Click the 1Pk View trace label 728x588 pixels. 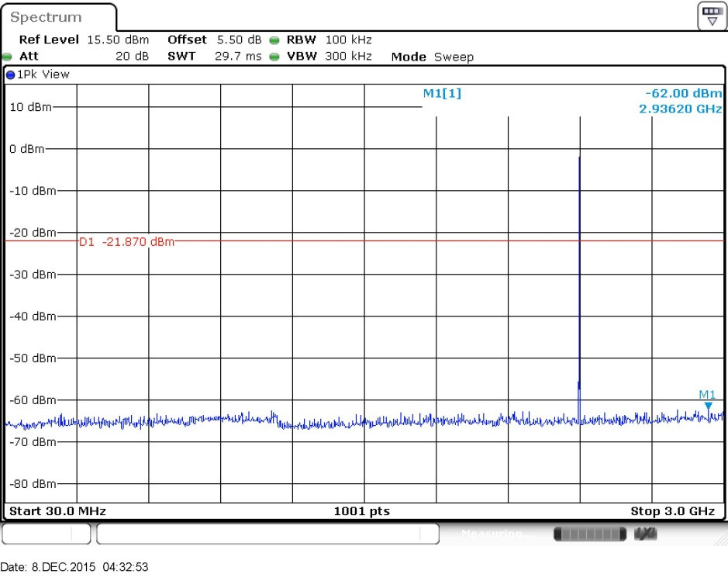tap(43, 74)
